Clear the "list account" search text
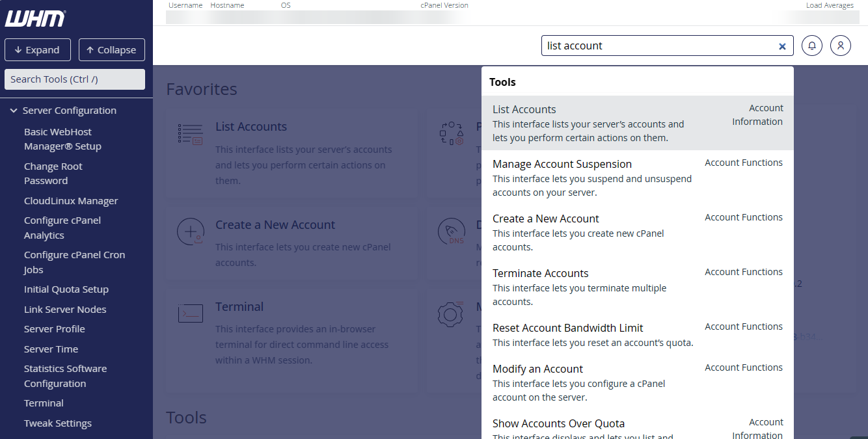 pos(782,46)
